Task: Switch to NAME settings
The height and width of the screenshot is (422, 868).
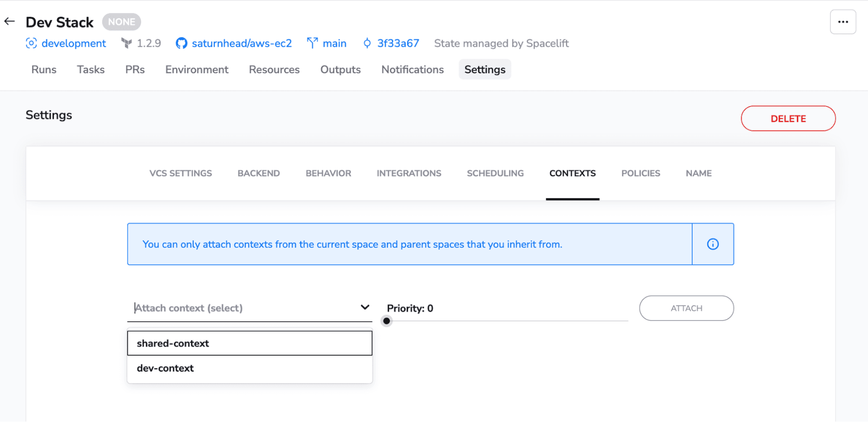Action: point(699,173)
